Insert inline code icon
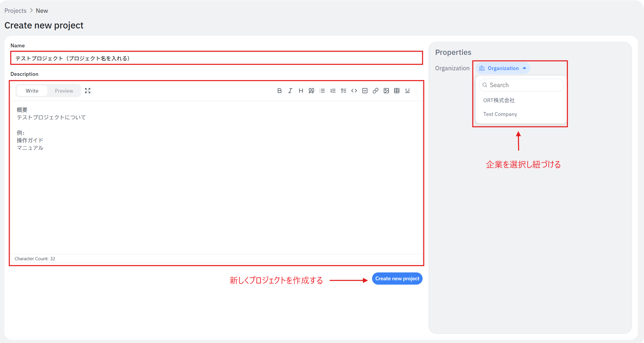The height and width of the screenshot is (343, 644). pos(354,91)
